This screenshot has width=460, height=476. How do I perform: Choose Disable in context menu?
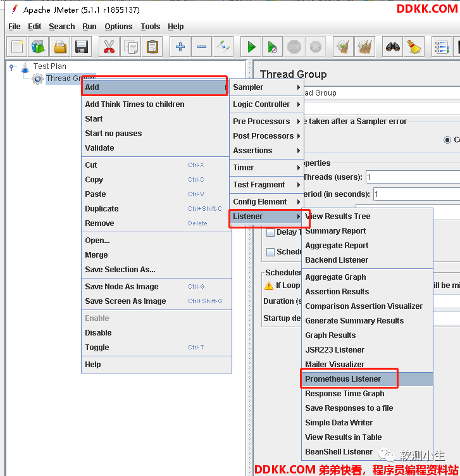(x=156, y=333)
